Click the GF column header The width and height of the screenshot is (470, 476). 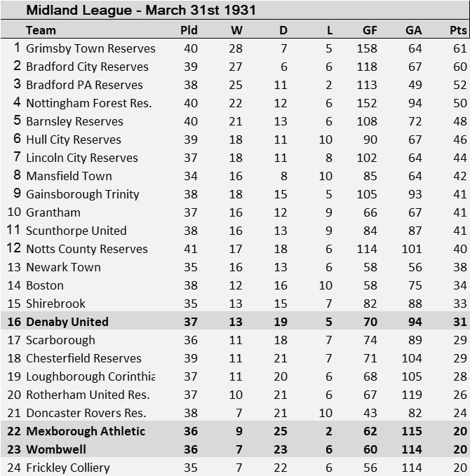370,30
